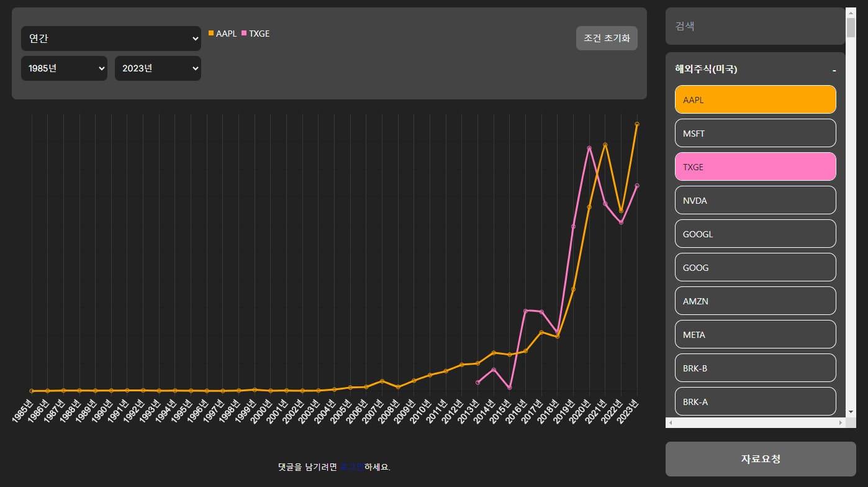Select the MSFT stock item
Viewport: 868px width, 487px height.
coord(755,133)
